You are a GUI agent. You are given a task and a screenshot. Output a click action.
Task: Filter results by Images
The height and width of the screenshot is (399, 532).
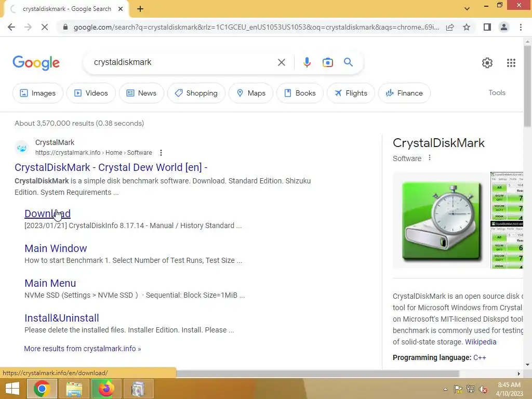pyautogui.click(x=37, y=93)
